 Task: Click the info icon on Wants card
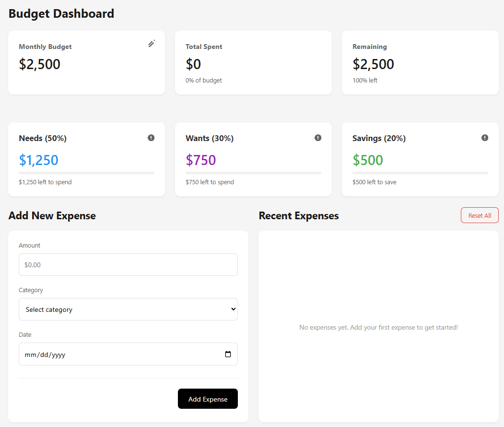318,138
